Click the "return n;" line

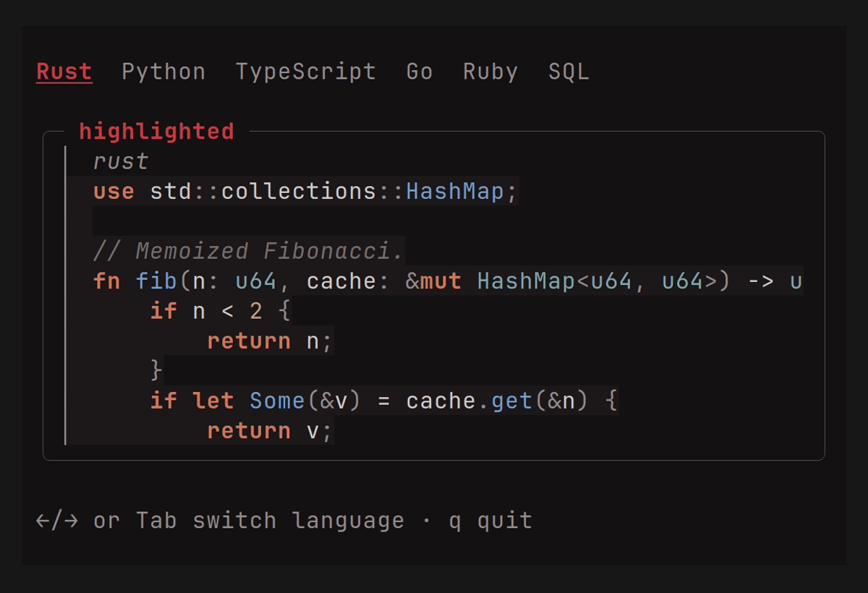pos(271,341)
